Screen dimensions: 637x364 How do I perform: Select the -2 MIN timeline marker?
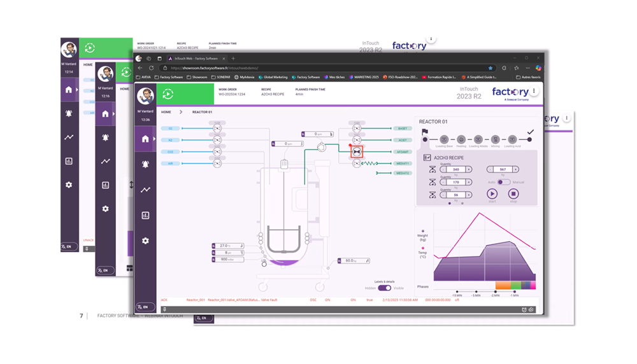(495, 291)
